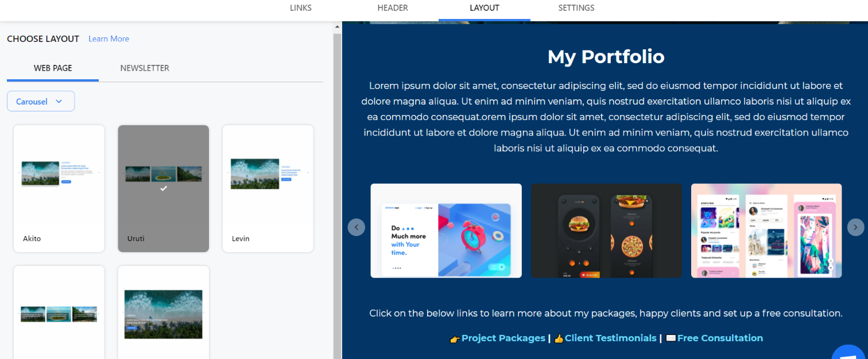Screen dimensions: 868x359
Task: Open the SETTINGS tab
Action: pos(576,8)
